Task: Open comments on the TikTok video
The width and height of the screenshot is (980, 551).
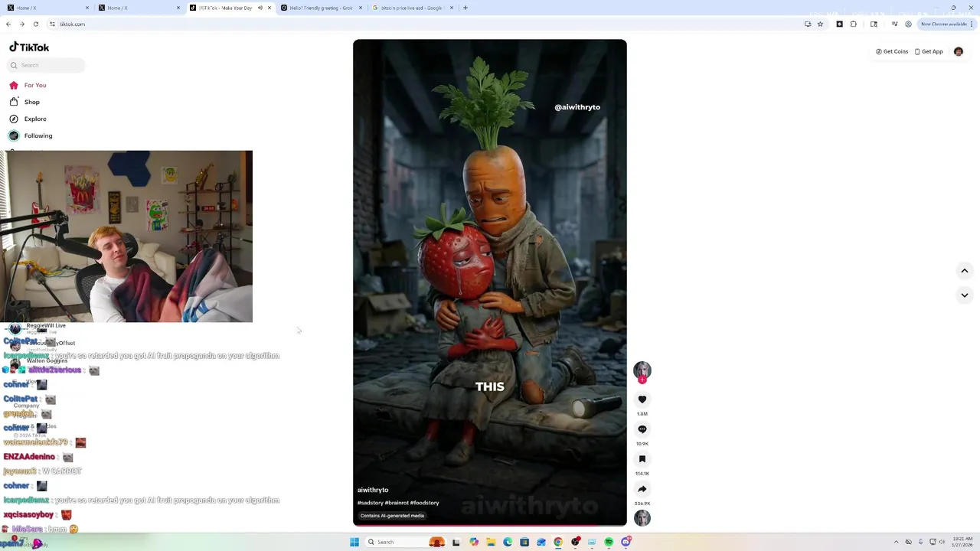Action: [642, 429]
